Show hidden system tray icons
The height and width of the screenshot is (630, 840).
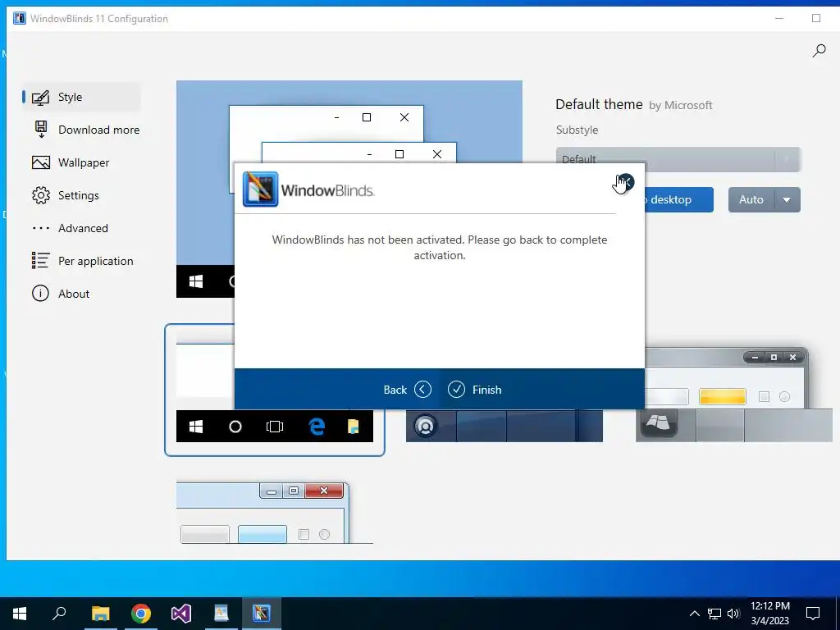pos(694,614)
